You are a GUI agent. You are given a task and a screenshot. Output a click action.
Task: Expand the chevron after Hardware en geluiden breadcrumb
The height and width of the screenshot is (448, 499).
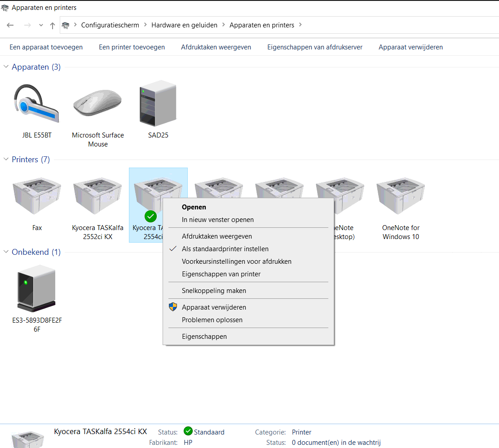point(223,25)
